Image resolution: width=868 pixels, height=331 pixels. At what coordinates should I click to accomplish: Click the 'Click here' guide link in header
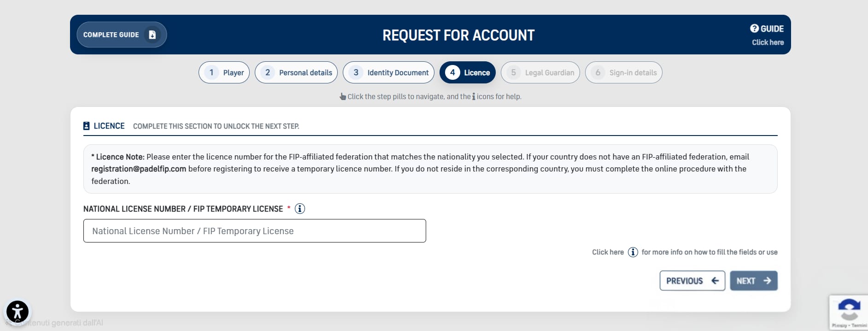click(768, 42)
